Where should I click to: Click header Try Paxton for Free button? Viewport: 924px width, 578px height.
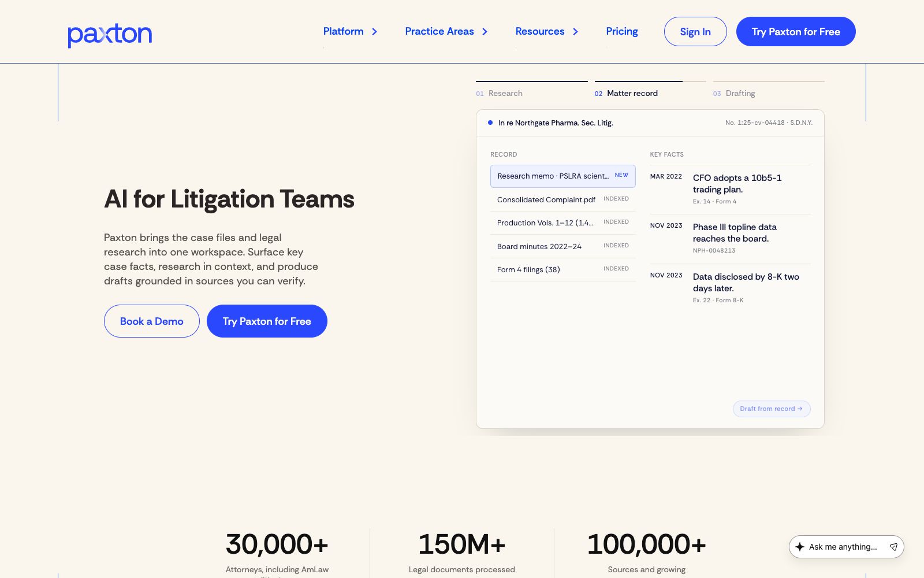coord(796,32)
